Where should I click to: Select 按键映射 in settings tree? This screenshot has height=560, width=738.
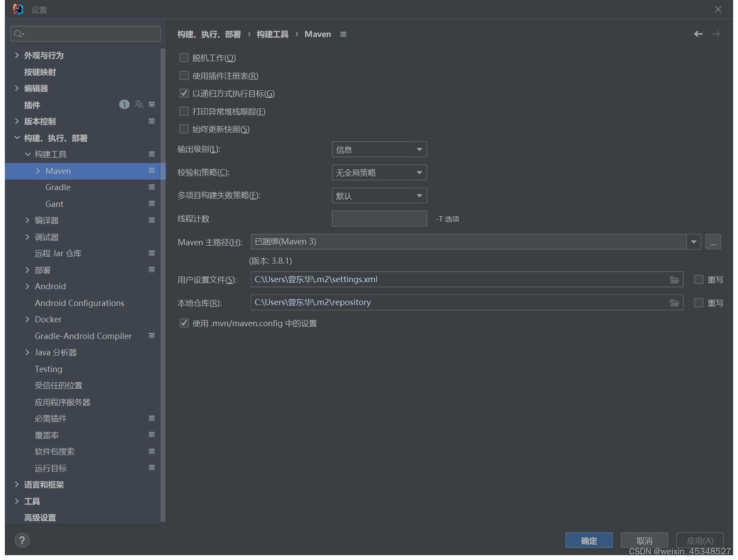[40, 72]
